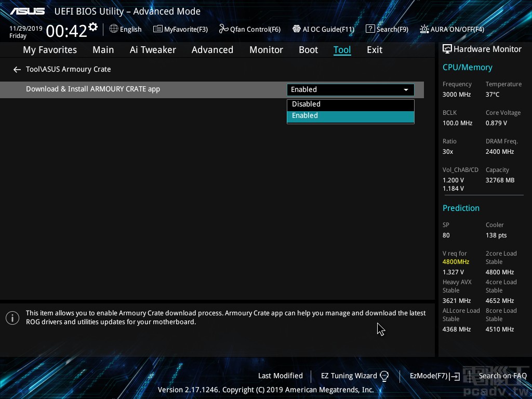
Task: Open BIOS Search with the magnifier icon
Action: pyautogui.click(x=387, y=29)
